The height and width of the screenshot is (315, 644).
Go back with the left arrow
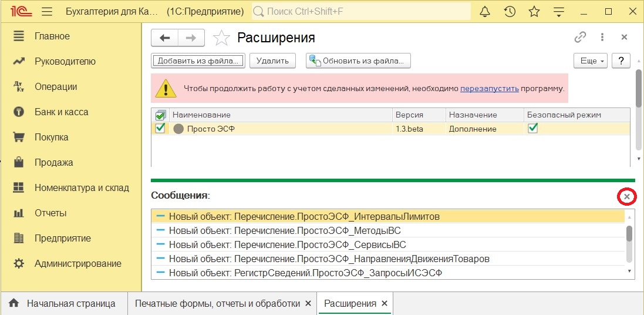pyautogui.click(x=165, y=38)
